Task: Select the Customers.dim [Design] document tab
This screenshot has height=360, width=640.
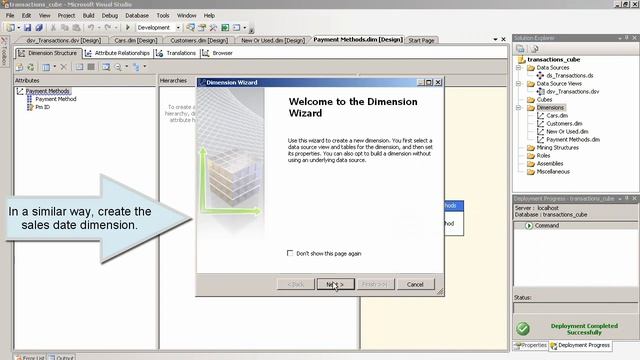Action: [199, 40]
